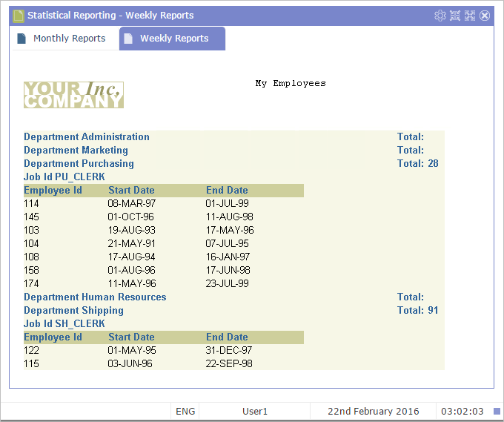
Task: Select employee id 174 cell
Action: (31, 284)
